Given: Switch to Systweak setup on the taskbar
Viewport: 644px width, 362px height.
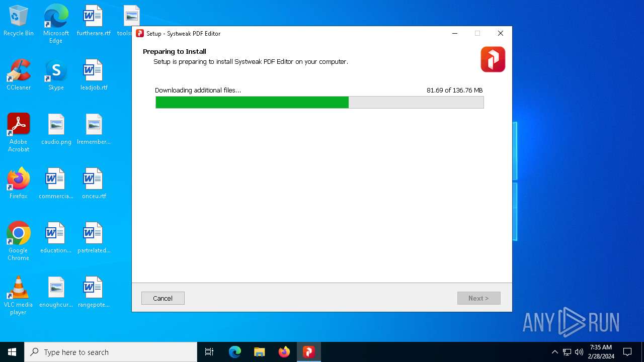Looking at the screenshot, I should [x=309, y=352].
